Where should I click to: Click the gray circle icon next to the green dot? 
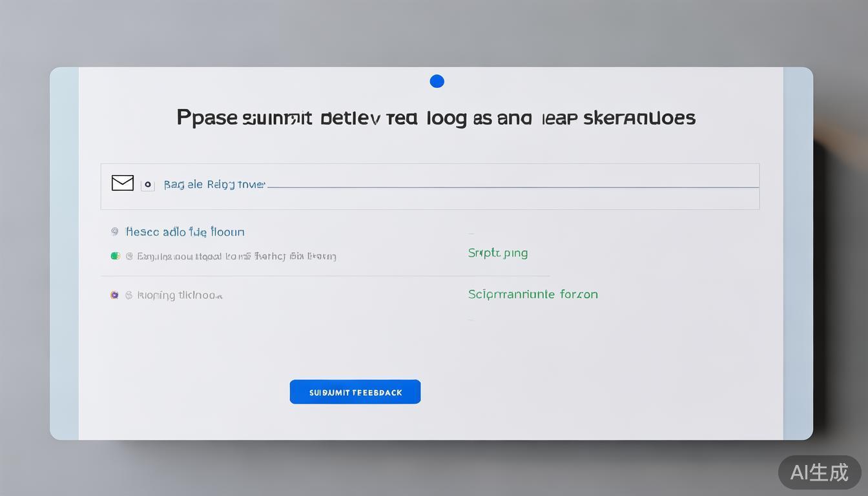tap(129, 256)
